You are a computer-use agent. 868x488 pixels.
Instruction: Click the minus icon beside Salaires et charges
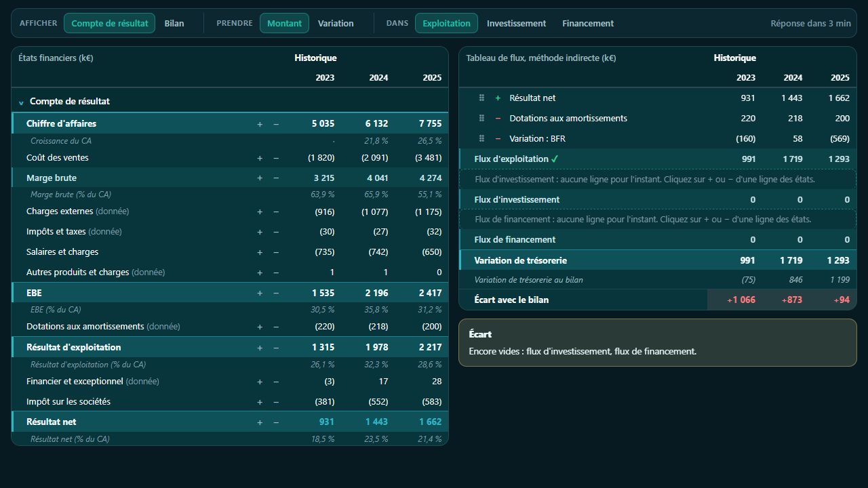(276, 252)
